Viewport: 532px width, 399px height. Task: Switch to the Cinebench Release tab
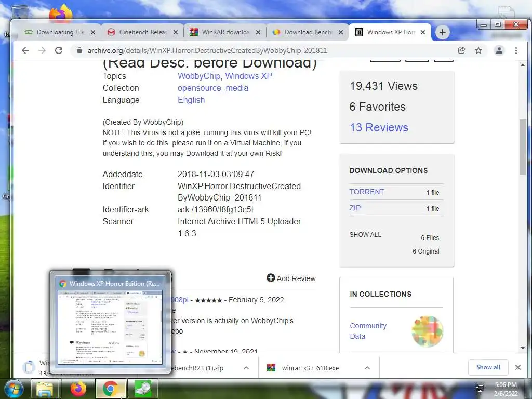tap(142, 32)
